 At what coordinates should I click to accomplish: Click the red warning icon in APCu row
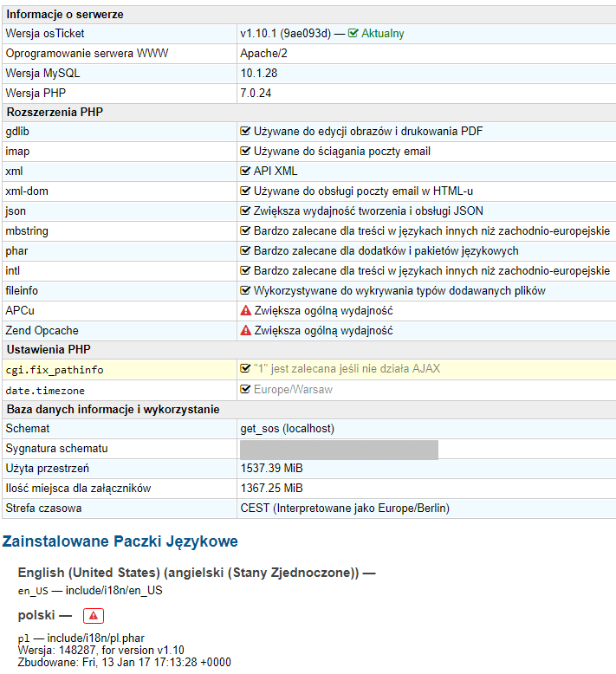(x=245, y=310)
